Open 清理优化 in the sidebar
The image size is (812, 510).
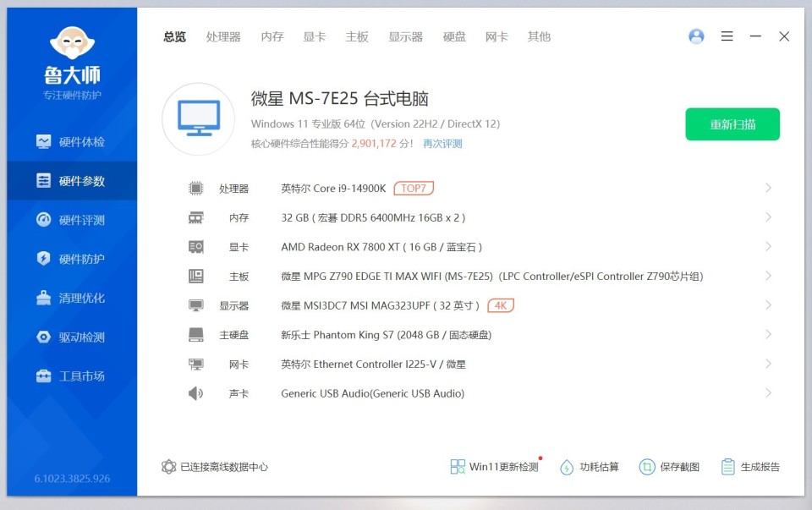point(72,299)
